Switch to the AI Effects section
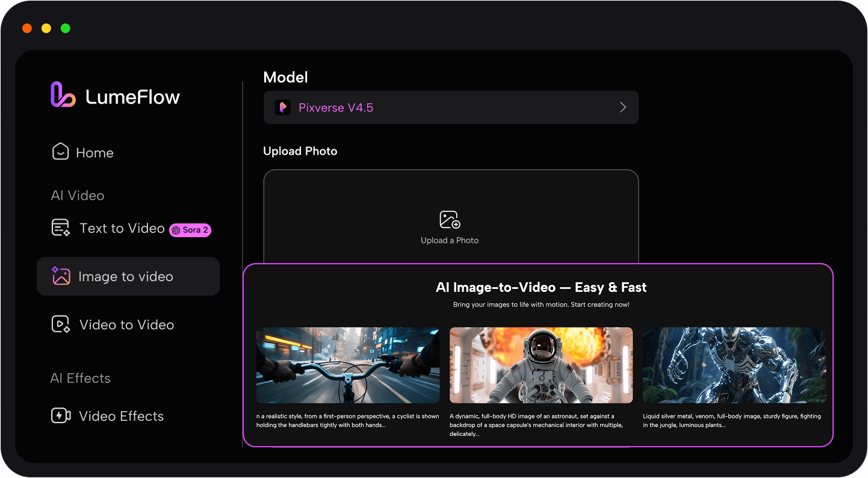Viewport: 868px width, 478px height. [80, 378]
